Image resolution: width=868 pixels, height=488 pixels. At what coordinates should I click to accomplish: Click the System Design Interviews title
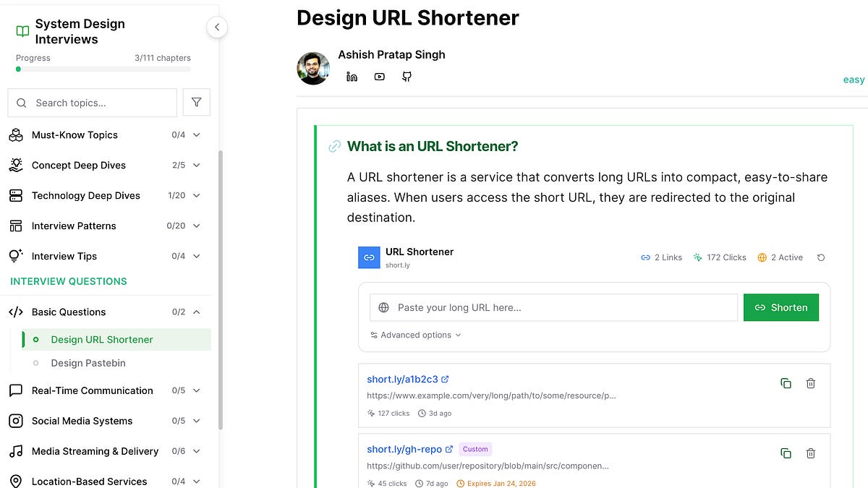[80, 32]
